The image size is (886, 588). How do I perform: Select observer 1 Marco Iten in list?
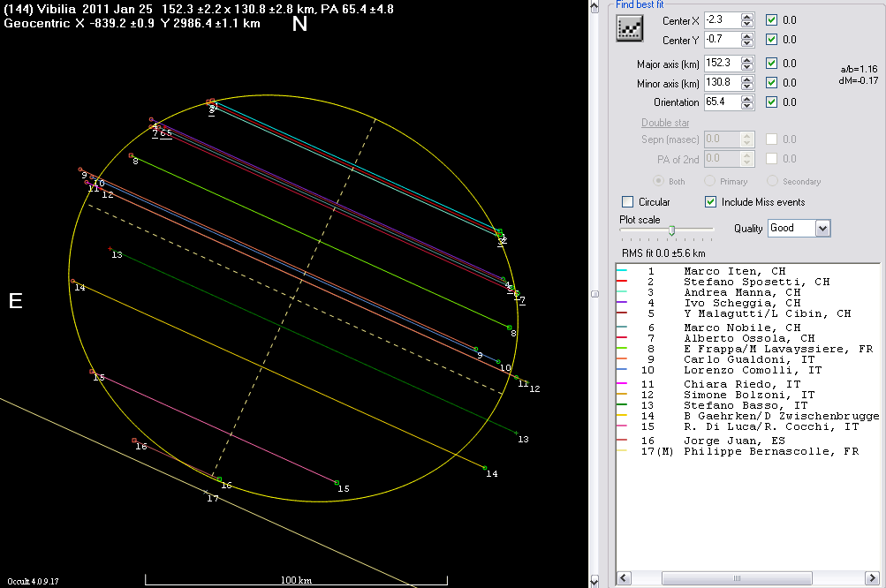pyautogui.click(x=734, y=271)
